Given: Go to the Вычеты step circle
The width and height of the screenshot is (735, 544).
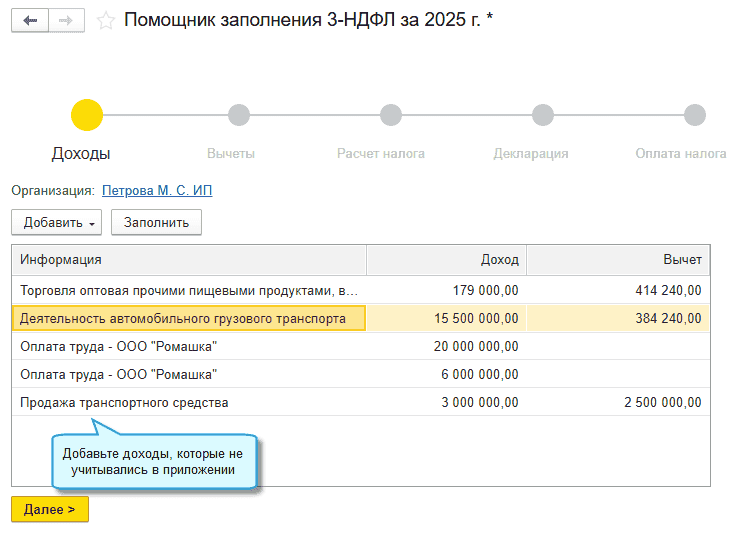Looking at the screenshot, I should [x=238, y=115].
